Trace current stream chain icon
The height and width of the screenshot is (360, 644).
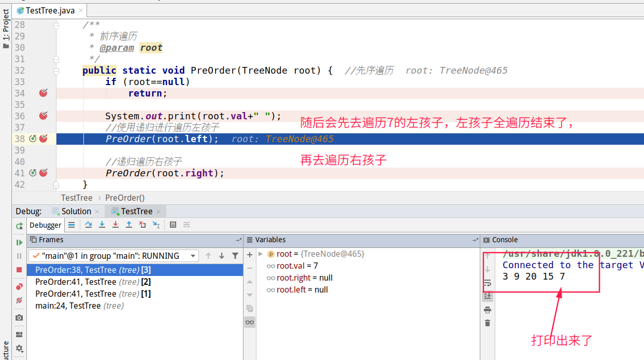coord(187,225)
